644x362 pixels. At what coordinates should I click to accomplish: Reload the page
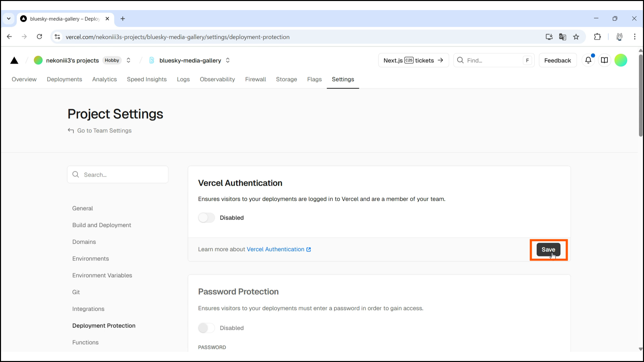(39, 37)
